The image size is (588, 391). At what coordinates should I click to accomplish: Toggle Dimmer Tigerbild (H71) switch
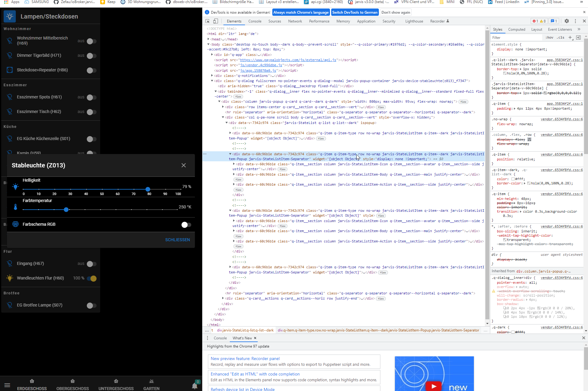pos(91,56)
